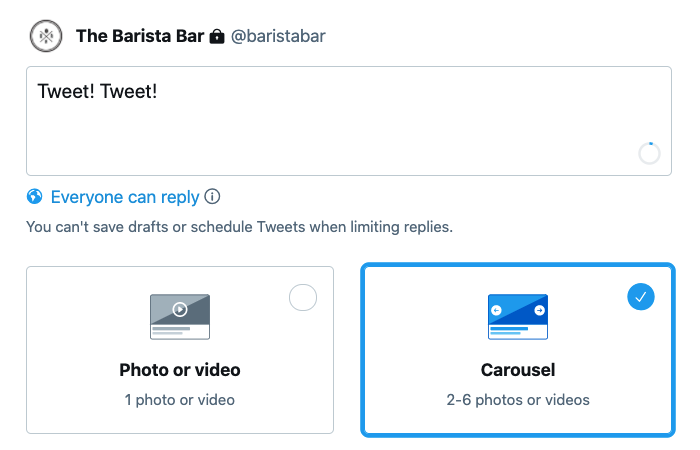This screenshot has width=700, height=450.
Task: Click the left arrow in the Carousel icon
Action: 496,310
